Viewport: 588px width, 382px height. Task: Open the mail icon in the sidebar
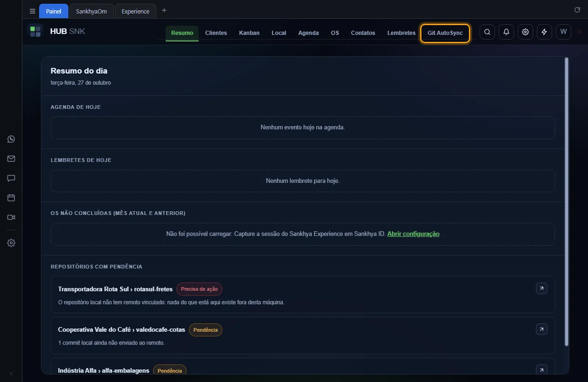click(x=11, y=159)
